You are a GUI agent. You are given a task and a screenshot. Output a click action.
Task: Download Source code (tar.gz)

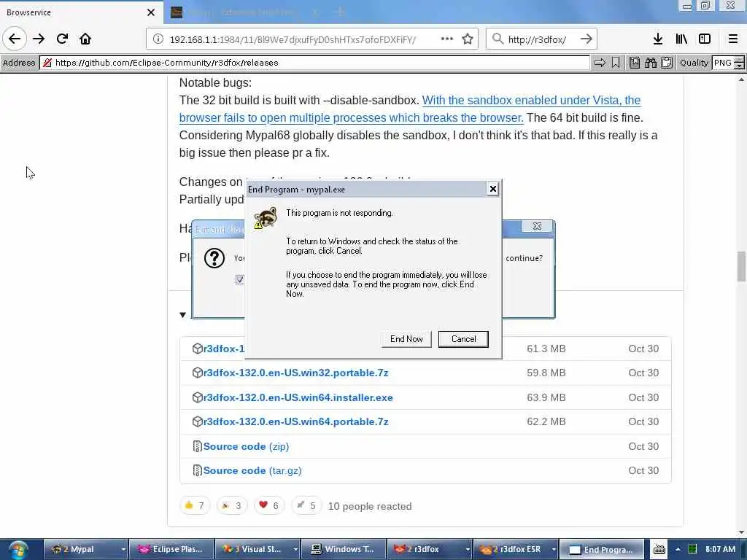point(252,471)
